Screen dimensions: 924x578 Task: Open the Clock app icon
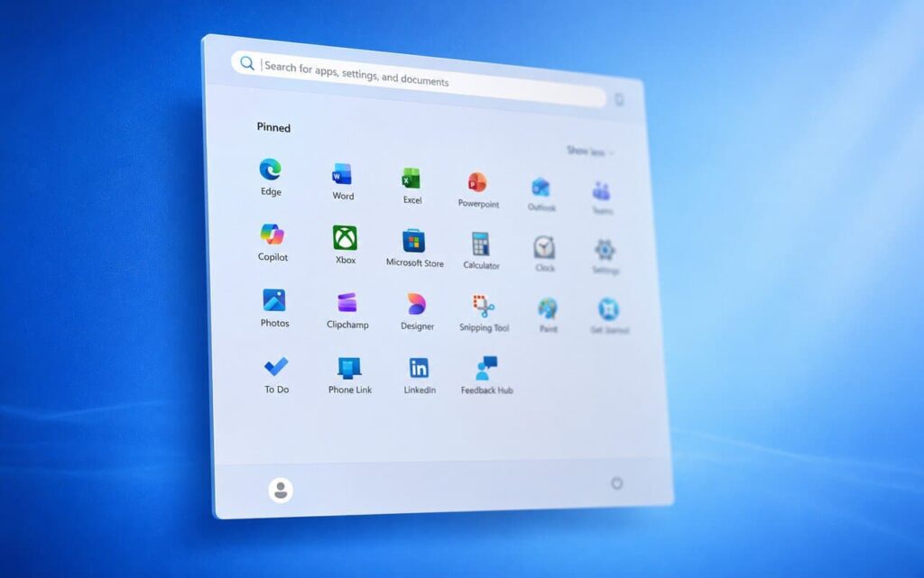[x=544, y=247]
